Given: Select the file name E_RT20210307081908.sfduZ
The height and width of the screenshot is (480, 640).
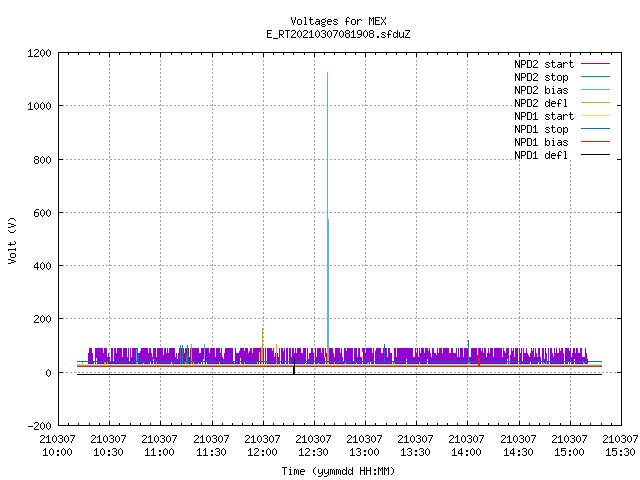Looking at the screenshot, I should pos(338,34).
